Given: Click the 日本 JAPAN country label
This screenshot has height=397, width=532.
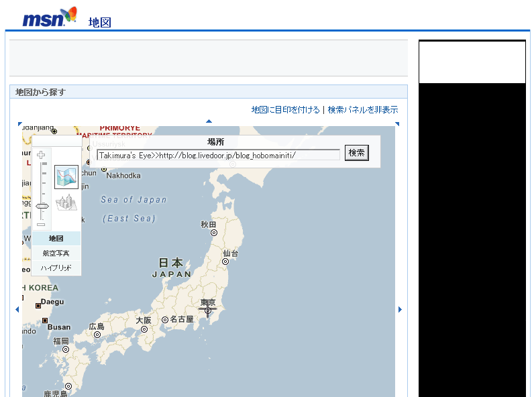Looking at the screenshot, I should click(171, 268).
